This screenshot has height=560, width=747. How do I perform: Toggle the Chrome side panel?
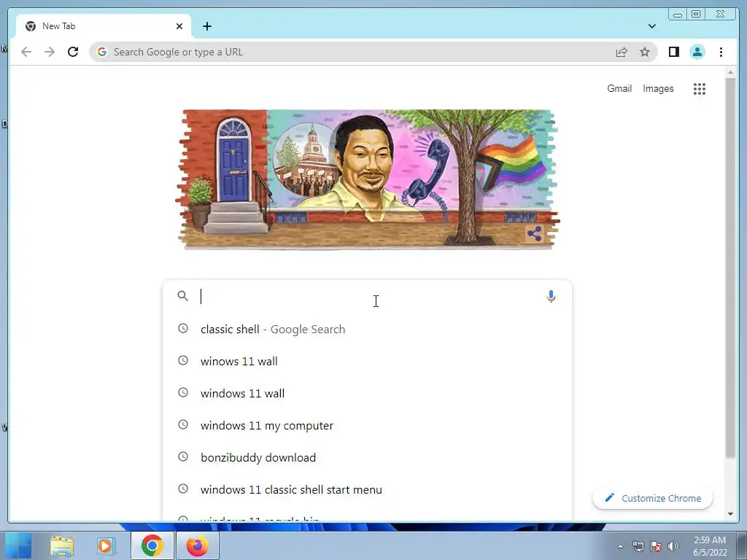point(673,52)
